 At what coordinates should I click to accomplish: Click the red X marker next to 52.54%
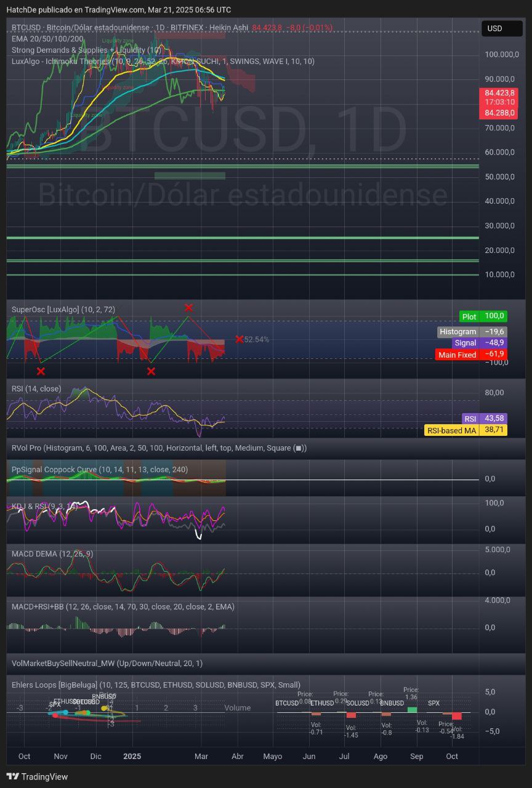pos(239,339)
